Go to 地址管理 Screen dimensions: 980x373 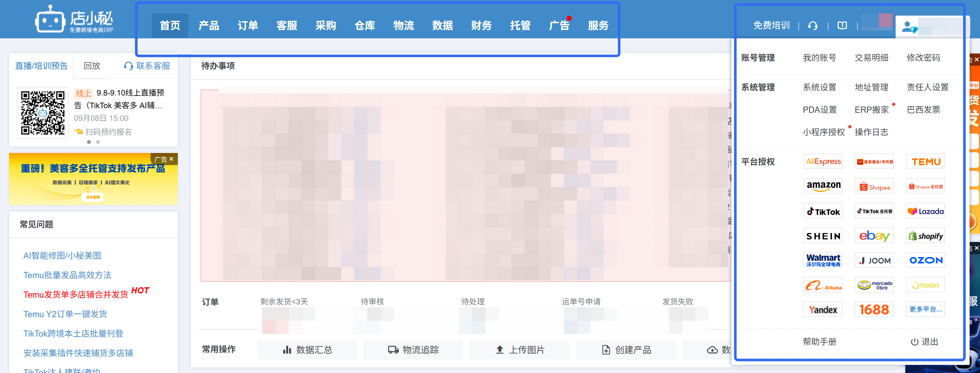(x=871, y=87)
